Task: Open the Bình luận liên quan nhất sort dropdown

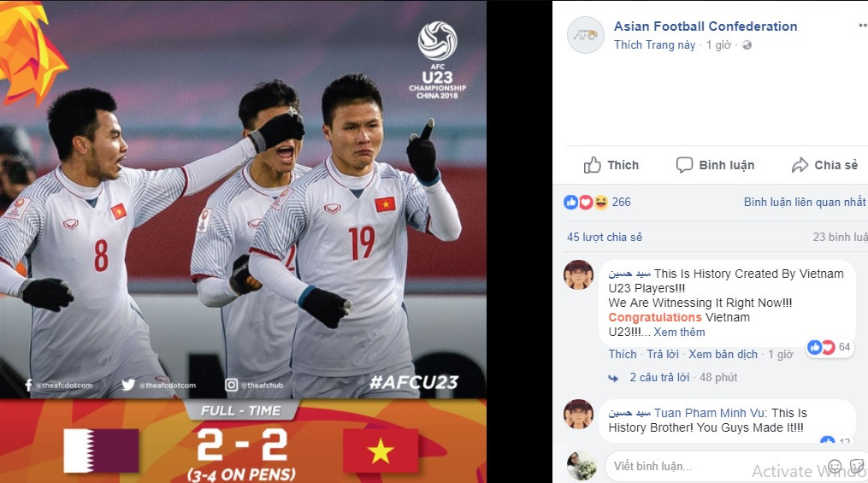Action: [805, 202]
